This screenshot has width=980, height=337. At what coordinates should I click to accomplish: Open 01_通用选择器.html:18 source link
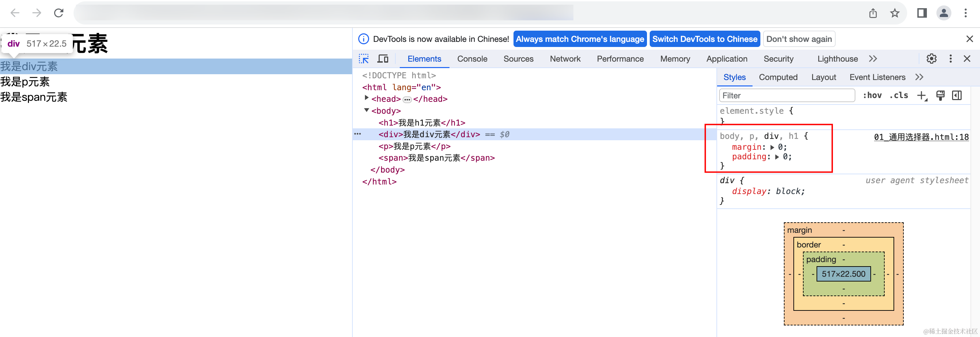(921, 137)
